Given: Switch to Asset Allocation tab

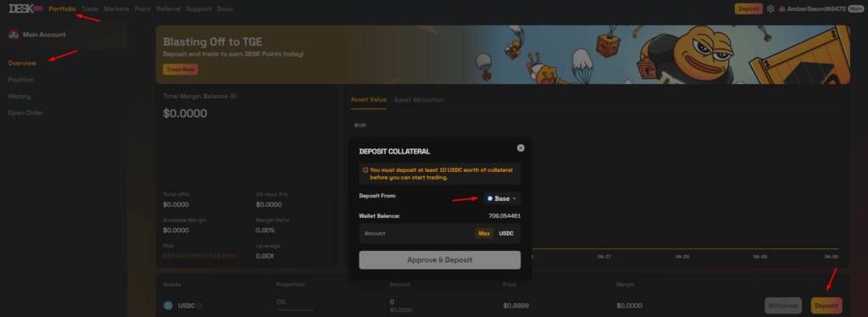Looking at the screenshot, I should click(x=419, y=99).
